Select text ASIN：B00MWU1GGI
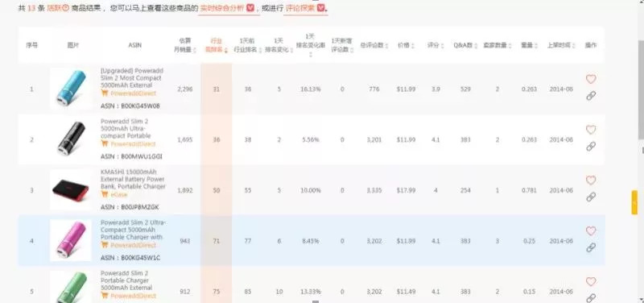This screenshot has width=644, height=303. [x=131, y=156]
